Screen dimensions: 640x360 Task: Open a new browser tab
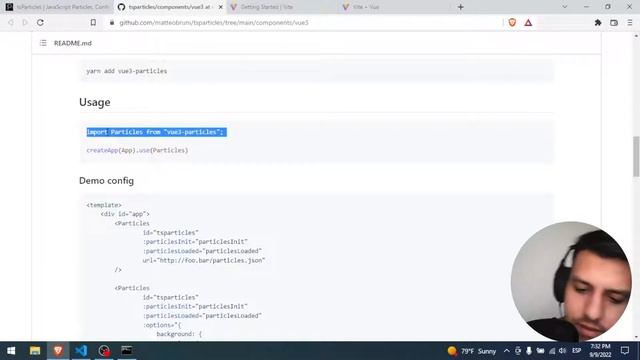(x=460, y=7)
